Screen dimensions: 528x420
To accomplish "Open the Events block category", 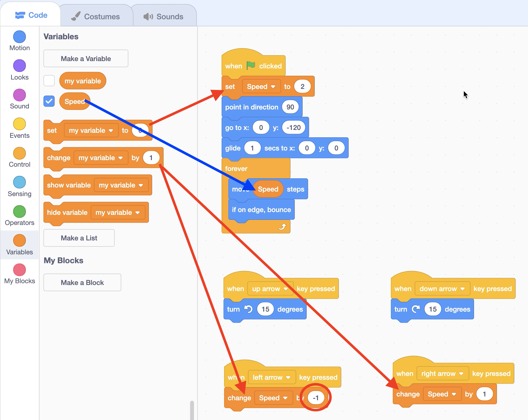I will [20, 124].
